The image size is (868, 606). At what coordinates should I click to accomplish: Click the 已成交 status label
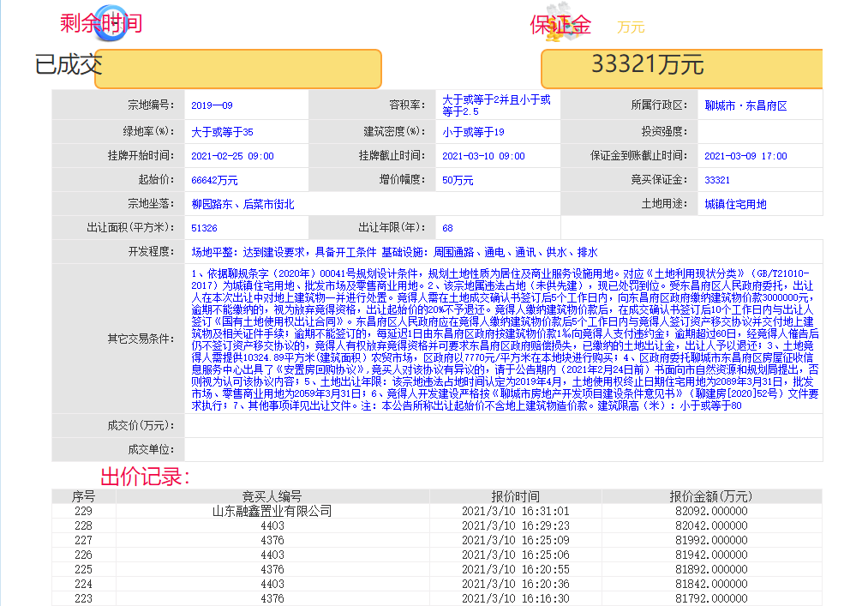pos(68,64)
